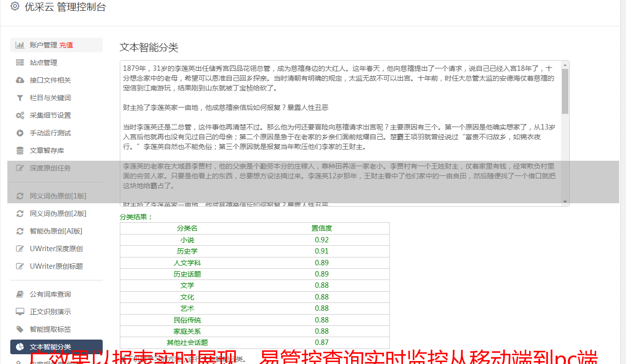The width and height of the screenshot is (626, 364).
Task: Click the server icon for 站点管理
Action: (x=20, y=63)
